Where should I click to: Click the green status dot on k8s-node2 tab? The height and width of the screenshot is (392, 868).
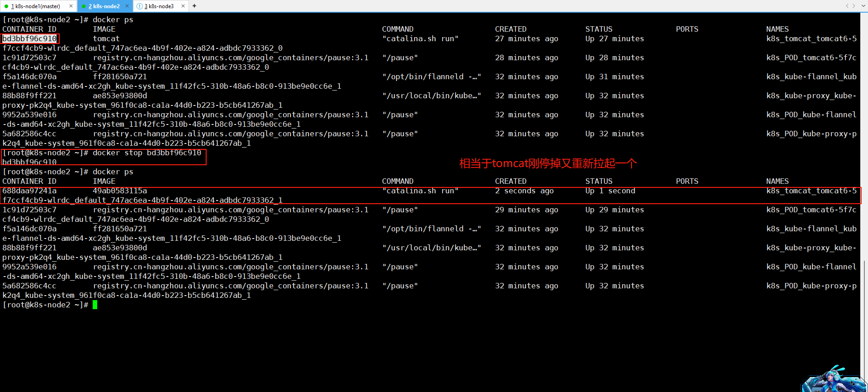click(84, 6)
